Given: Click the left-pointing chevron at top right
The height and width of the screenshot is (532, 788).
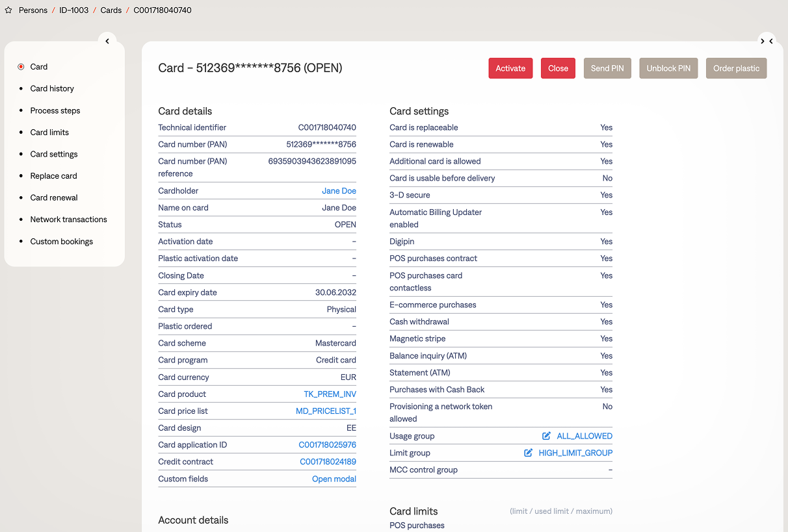Looking at the screenshot, I should coord(771,41).
